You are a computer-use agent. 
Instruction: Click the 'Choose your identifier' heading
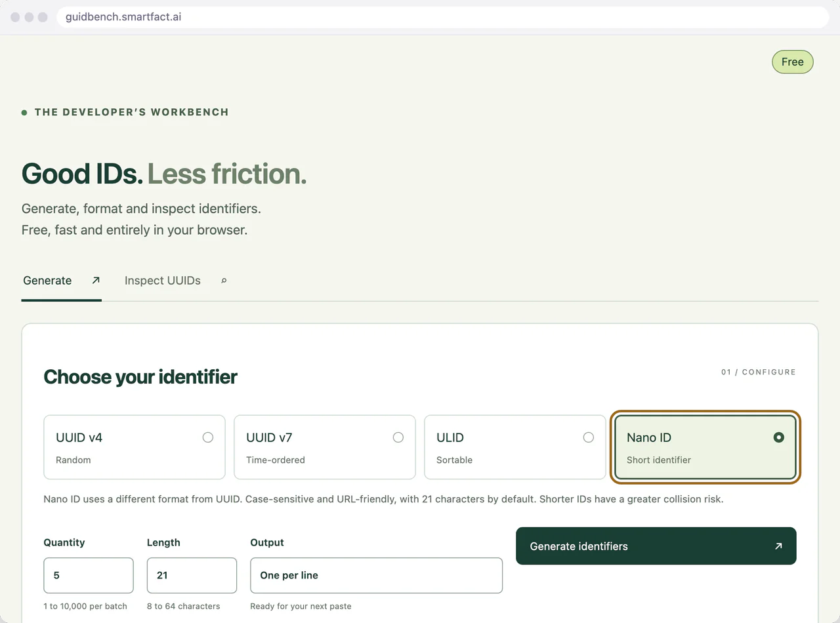click(140, 377)
